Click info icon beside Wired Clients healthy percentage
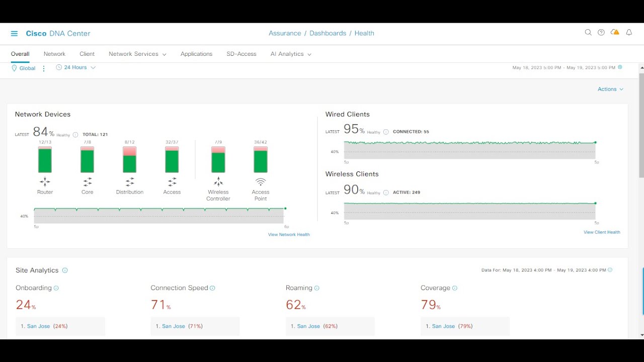This screenshot has width=644, height=362. click(x=386, y=132)
